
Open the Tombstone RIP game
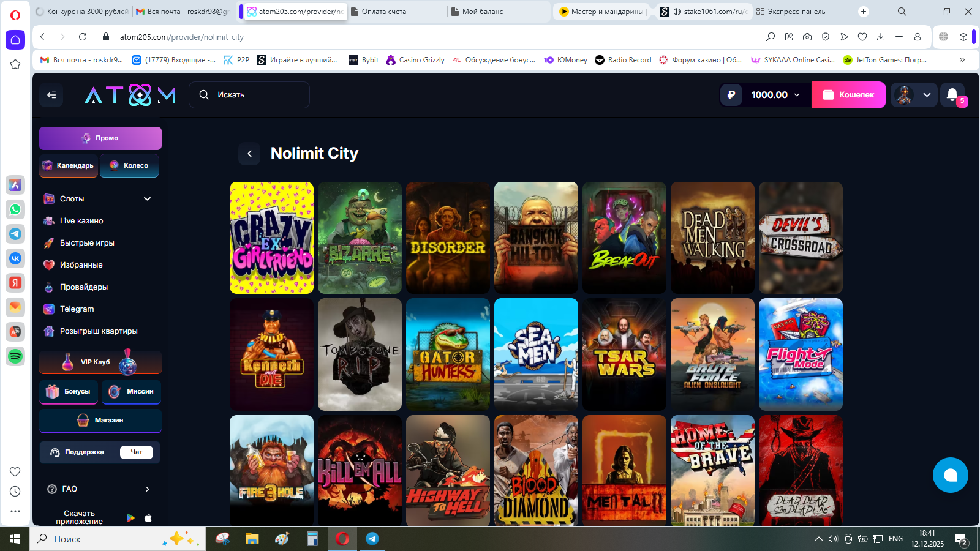[x=360, y=354]
